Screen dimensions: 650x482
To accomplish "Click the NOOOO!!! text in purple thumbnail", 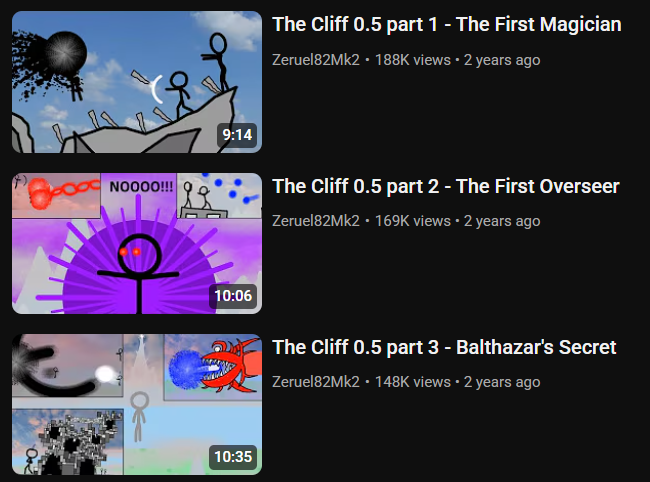I will [141, 187].
